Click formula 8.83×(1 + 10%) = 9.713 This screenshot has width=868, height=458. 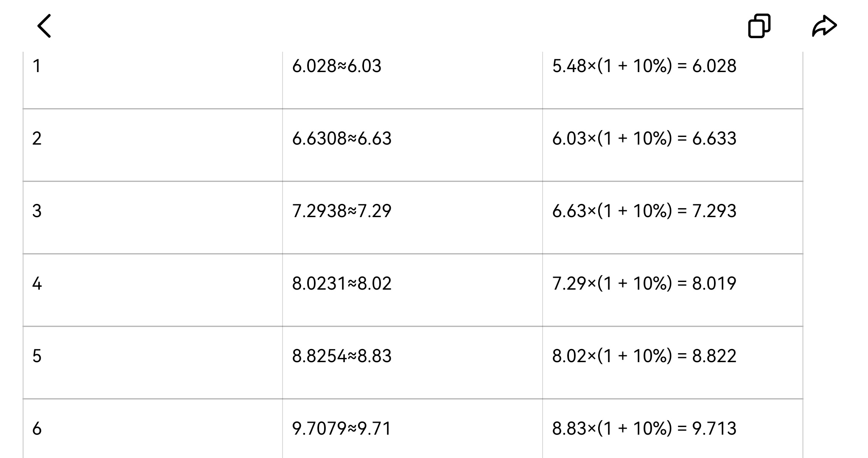644,429
